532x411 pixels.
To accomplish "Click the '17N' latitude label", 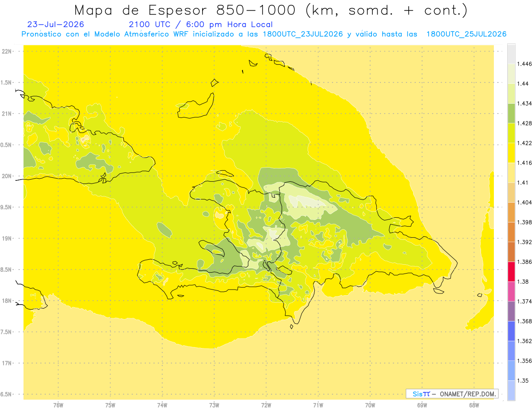I will [x=7, y=363].
